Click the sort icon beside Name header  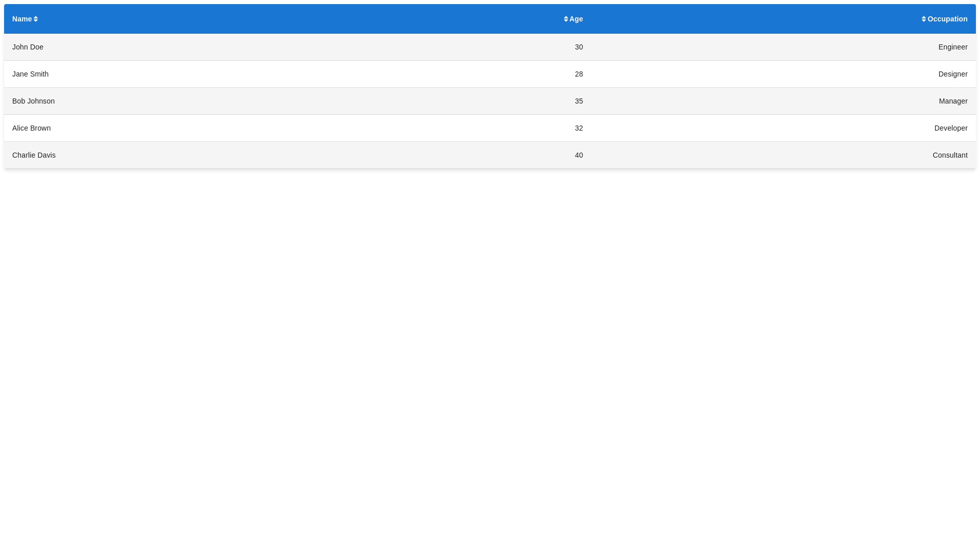(36, 18)
